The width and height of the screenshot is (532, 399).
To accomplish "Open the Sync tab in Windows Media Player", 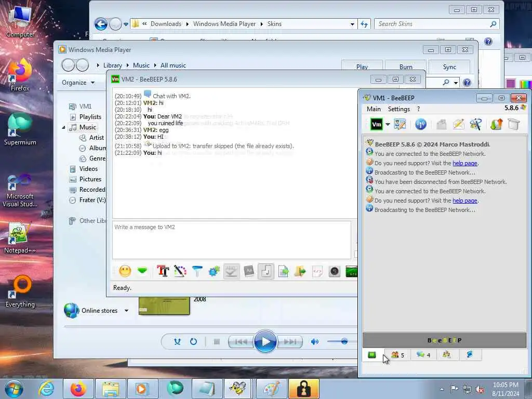I will coord(449,67).
